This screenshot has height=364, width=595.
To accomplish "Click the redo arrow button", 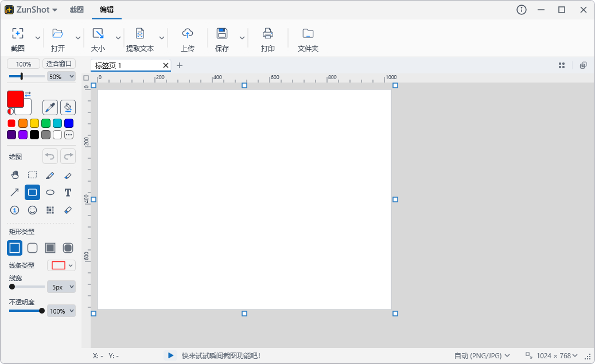I will [x=68, y=156].
